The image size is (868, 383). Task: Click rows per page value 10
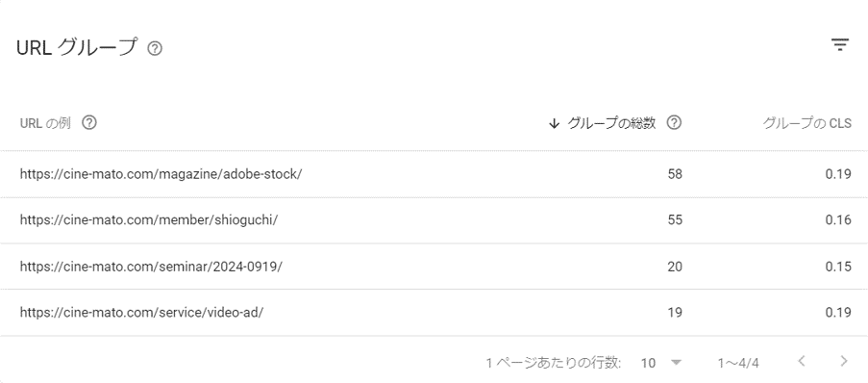[648, 363]
